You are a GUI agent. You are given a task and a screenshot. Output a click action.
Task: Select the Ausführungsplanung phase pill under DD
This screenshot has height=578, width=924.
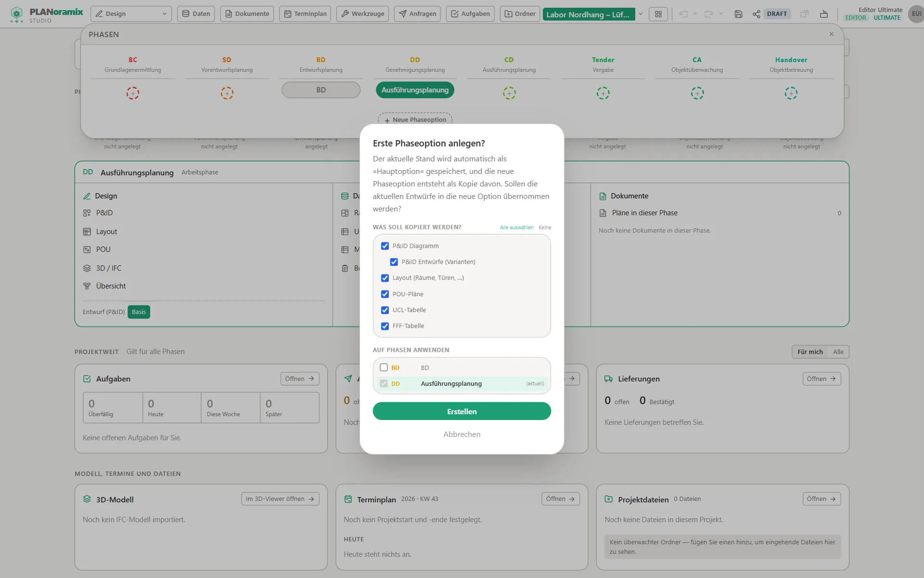(x=415, y=90)
